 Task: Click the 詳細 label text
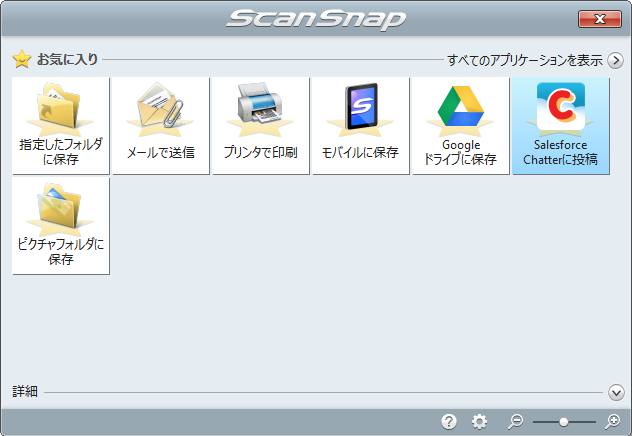pos(25,392)
